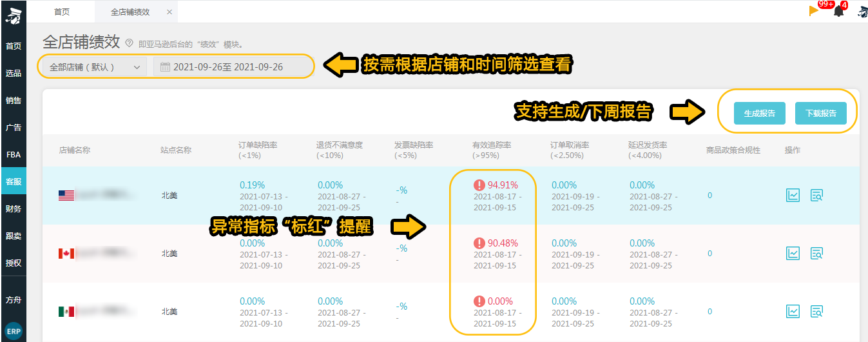Click the app logo in sidebar top
Viewport: 868px width, 342px height.
tap(13, 15)
